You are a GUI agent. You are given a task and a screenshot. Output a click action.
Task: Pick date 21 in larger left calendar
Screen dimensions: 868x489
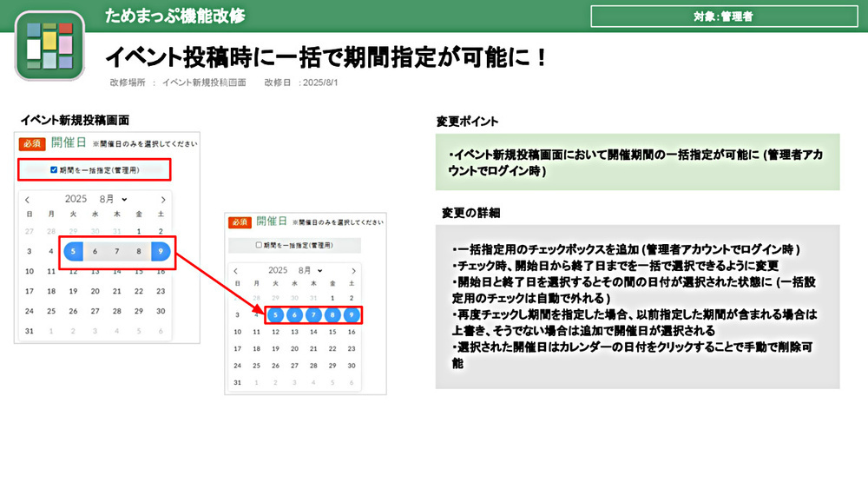[117, 291]
